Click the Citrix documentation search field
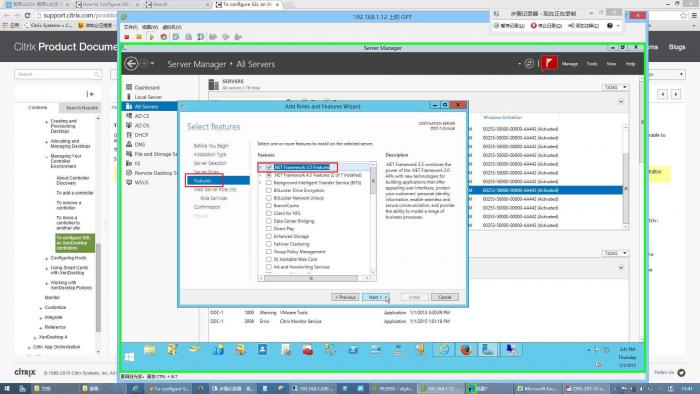Screen dimensions: 700x394 [58, 74]
